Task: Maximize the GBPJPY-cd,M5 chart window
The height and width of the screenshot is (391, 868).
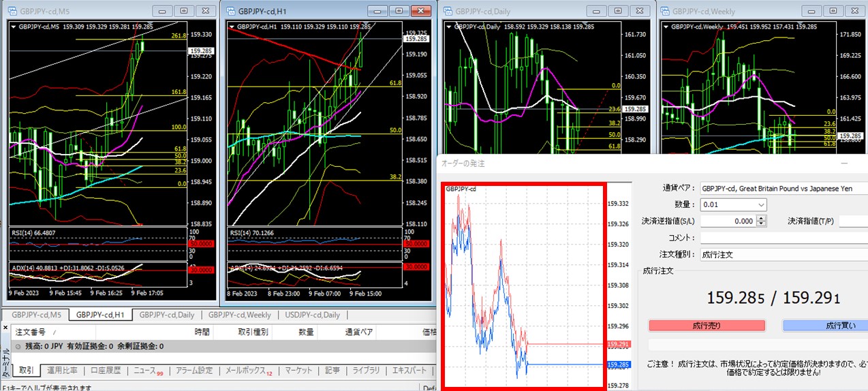Action: pyautogui.click(x=185, y=11)
